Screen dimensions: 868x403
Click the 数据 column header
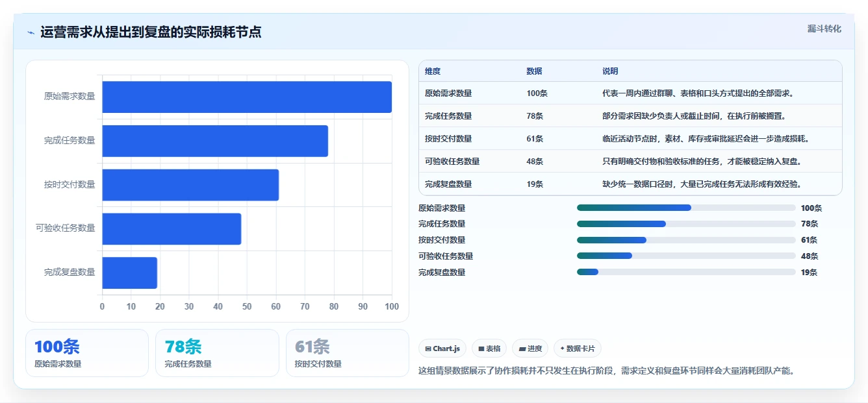(534, 71)
